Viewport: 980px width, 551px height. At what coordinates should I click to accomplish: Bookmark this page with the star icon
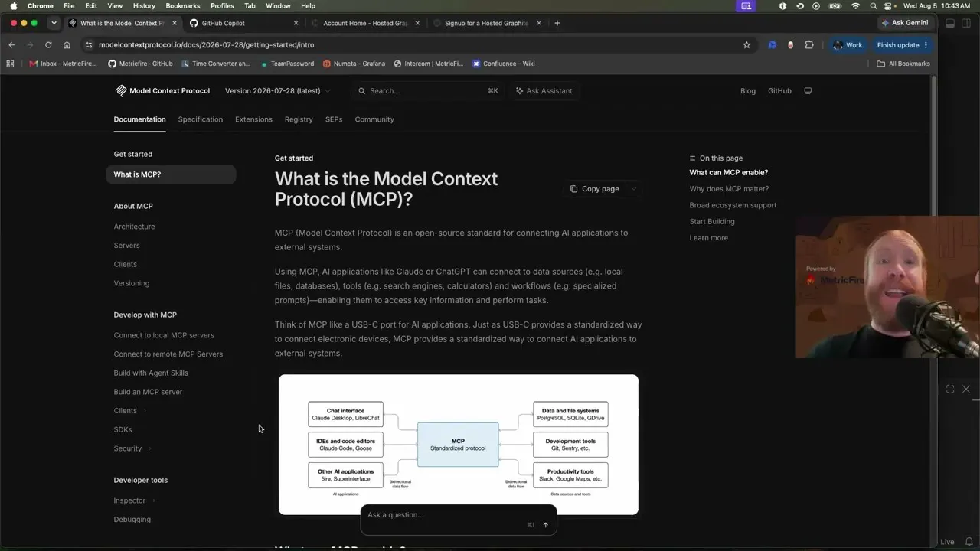coord(746,45)
